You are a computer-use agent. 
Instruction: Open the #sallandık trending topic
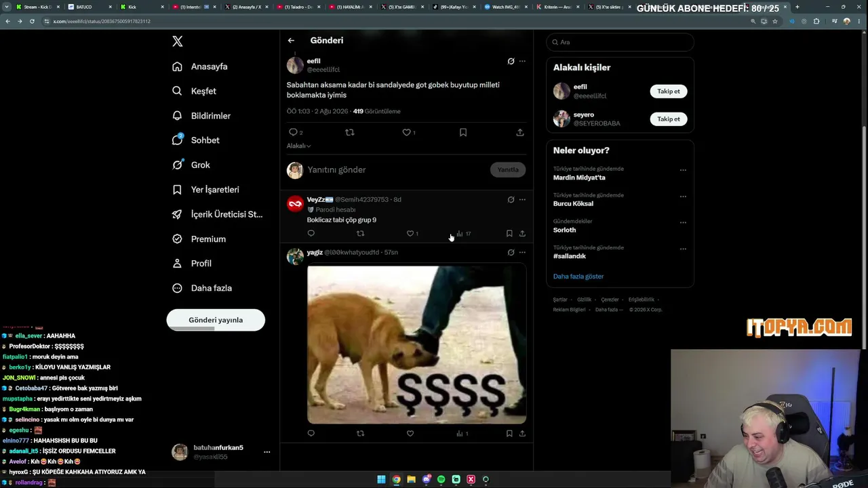point(570,256)
